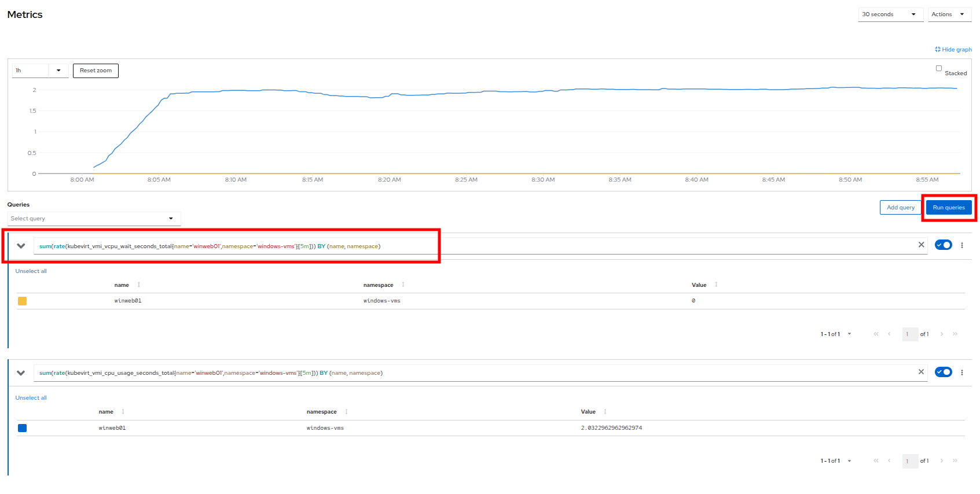This screenshot has height=494, width=980.
Task: Open kebab menu for cpu_usage query
Action: tap(962, 373)
